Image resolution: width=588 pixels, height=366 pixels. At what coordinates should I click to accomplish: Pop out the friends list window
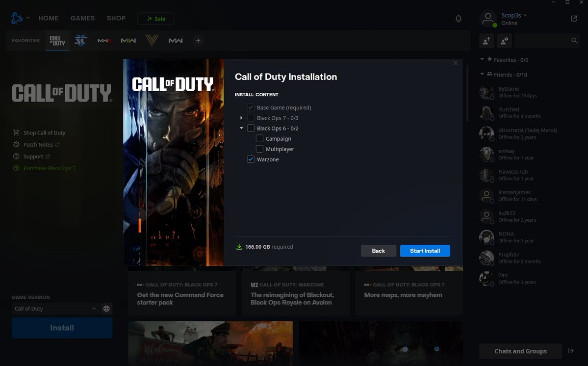click(x=574, y=18)
